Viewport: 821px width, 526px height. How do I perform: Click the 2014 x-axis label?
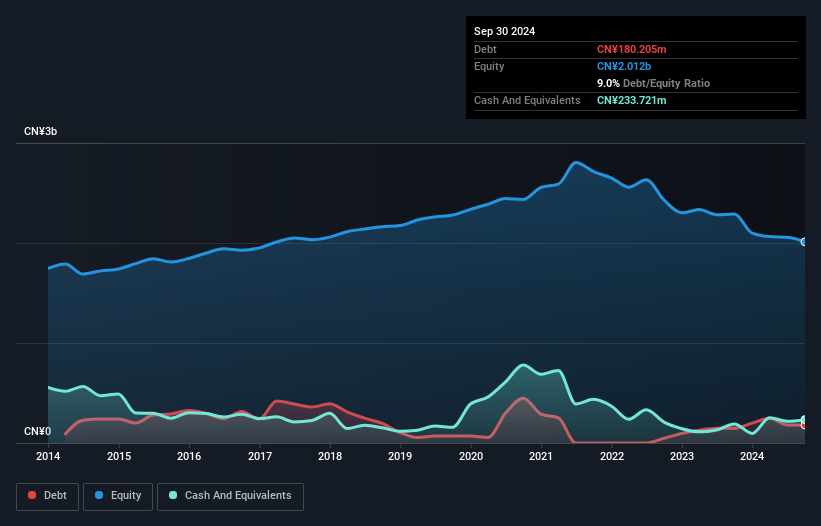click(x=48, y=456)
